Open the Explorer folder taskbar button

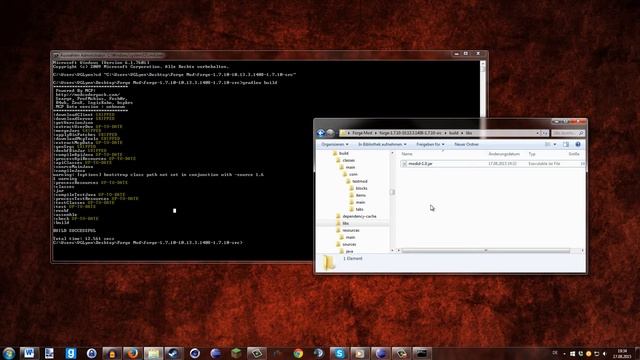click(x=153, y=353)
